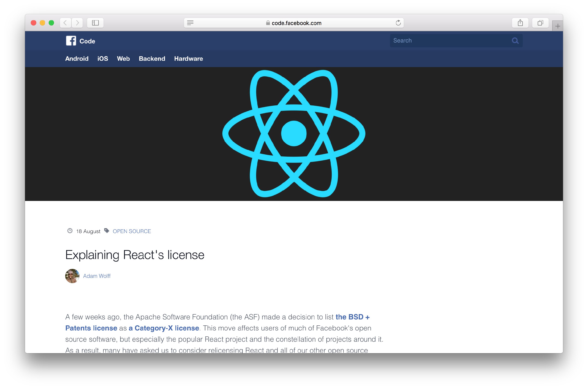Screen dimensions: 588x389
Task: Click the search magnifier icon
Action: pyautogui.click(x=515, y=41)
